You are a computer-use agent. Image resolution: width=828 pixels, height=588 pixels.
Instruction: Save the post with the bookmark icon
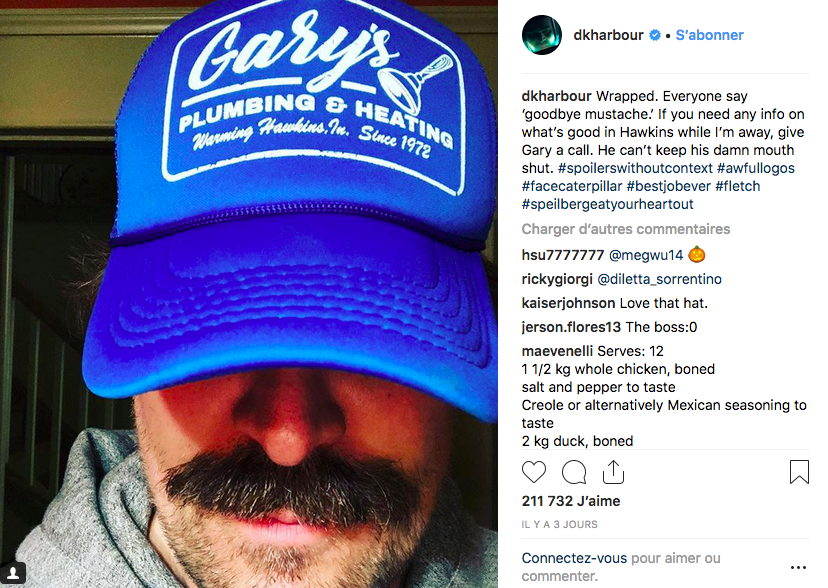tap(799, 472)
